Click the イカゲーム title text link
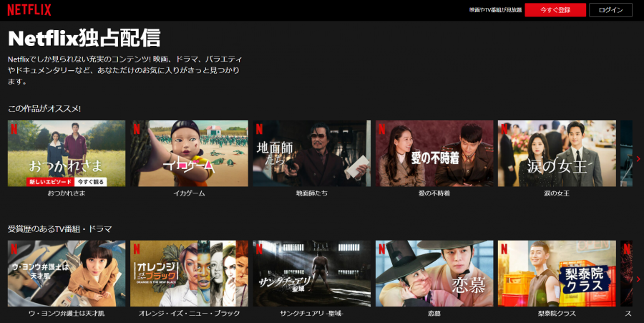The height and width of the screenshot is (323, 644). 189,193
